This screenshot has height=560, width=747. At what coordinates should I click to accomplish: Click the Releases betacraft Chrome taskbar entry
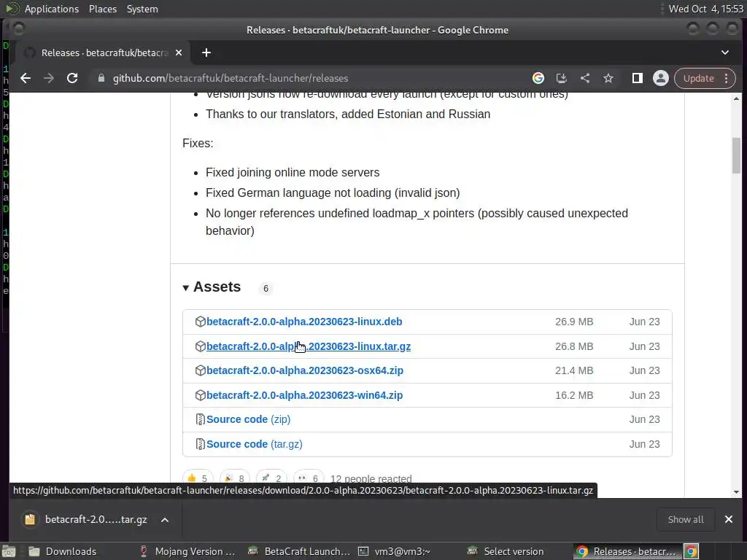pos(627,551)
